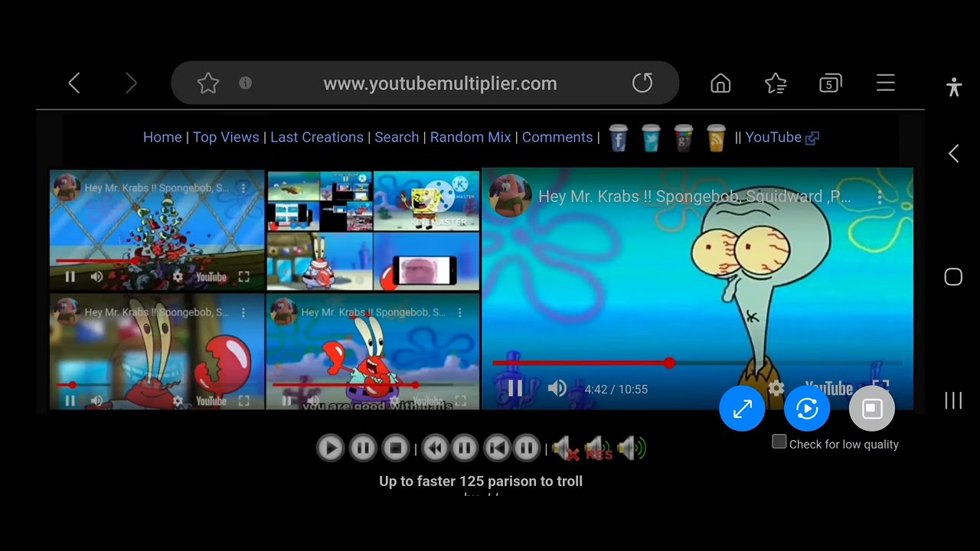
Task: Tap the Android home square button
Action: point(953,276)
